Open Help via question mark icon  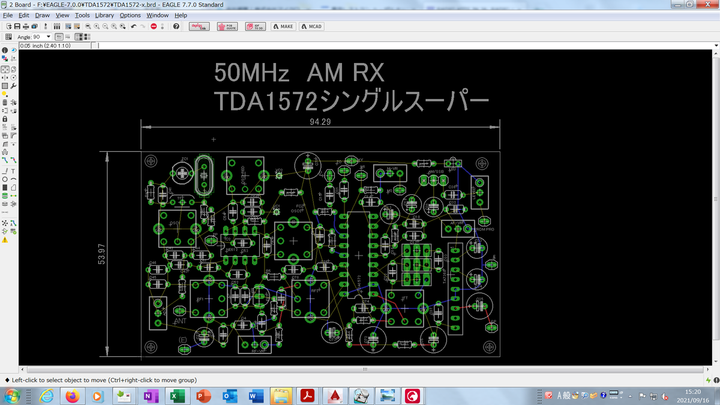click(x=176, y=26)
